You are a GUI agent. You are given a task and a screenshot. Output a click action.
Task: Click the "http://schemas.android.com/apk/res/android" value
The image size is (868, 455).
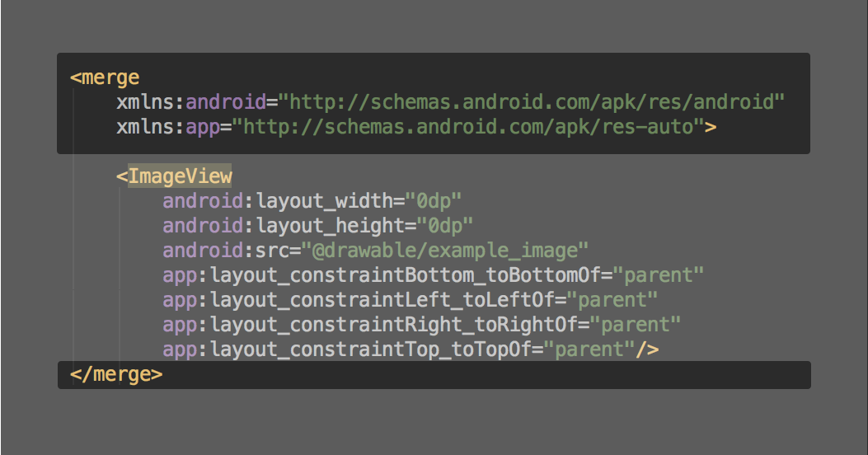click(x=532, y=102)
